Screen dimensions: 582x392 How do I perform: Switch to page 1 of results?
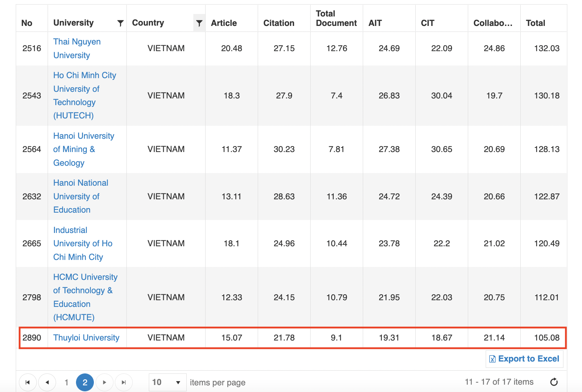coord(66,382)
